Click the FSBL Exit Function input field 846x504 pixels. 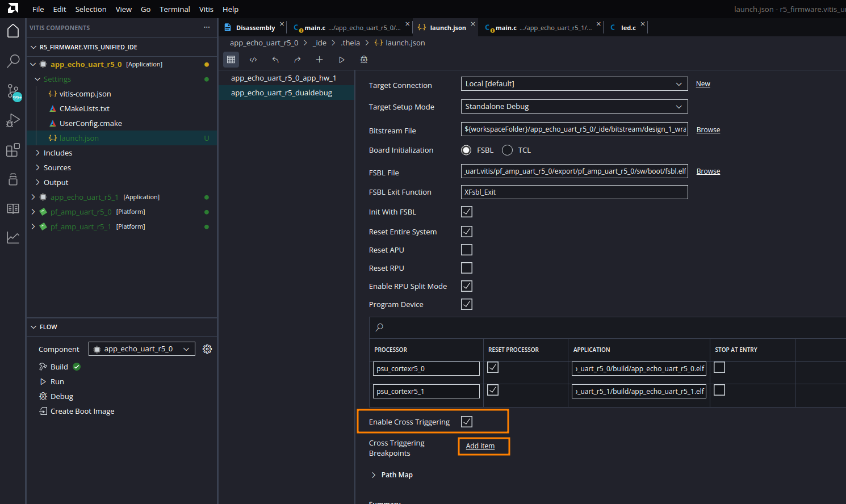[574, 192]
